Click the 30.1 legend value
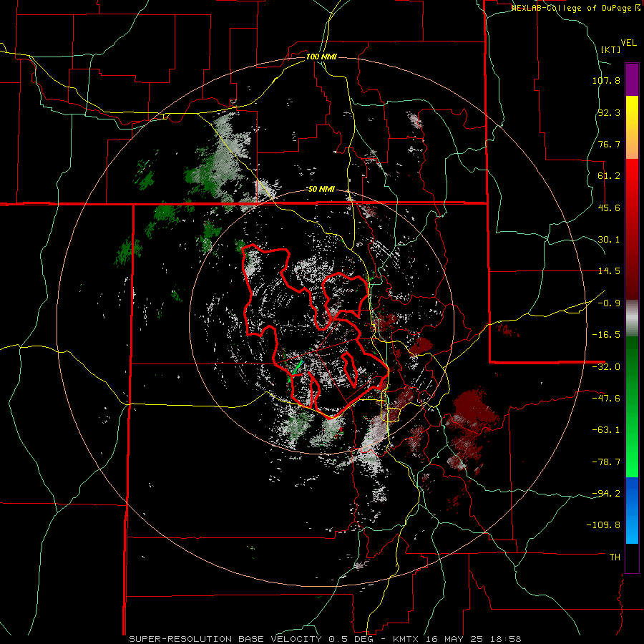Image resolution: width=644 pixels, height=644 pixels. click(x=609, y=240)
